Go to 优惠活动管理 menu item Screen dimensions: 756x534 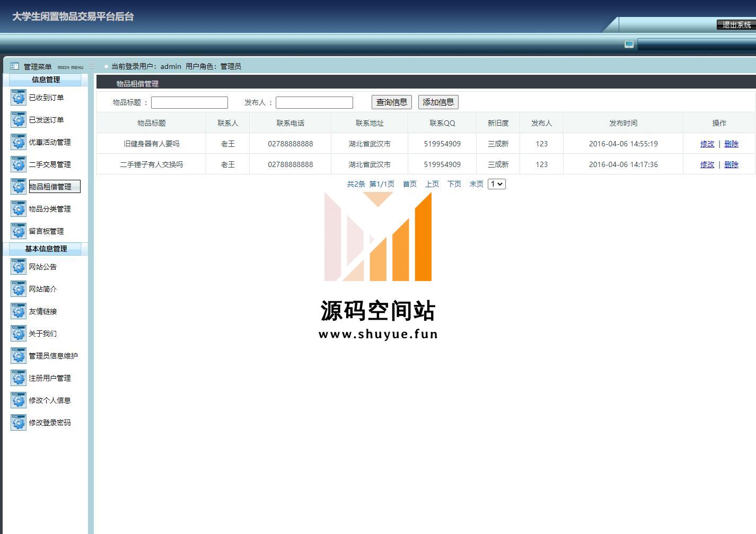click(x=50, y=142)
